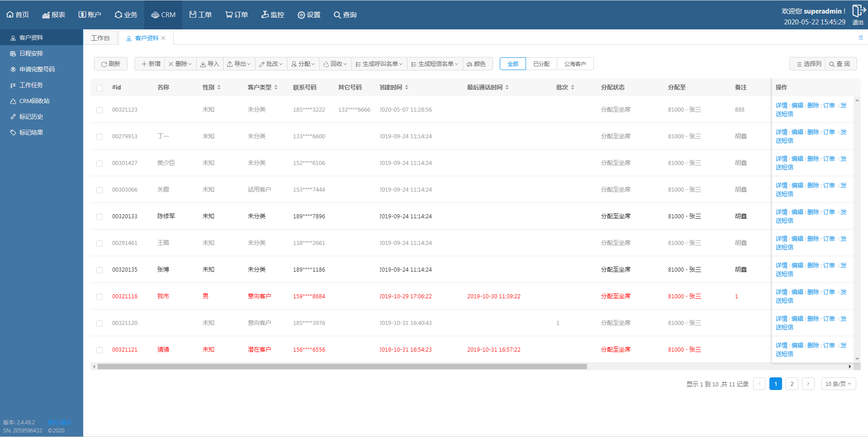Viewport: 868px width, 437px height.
Task: Go to page 2
Action: 792,384
